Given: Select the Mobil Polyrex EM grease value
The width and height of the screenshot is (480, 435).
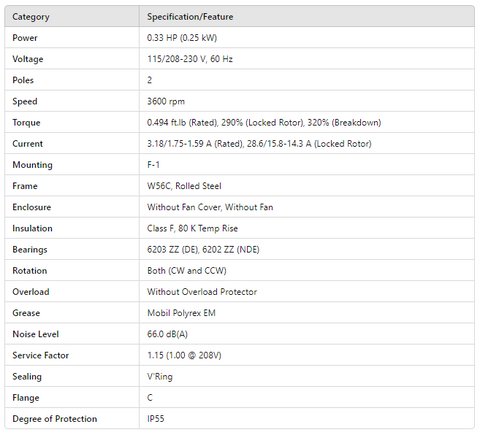Looking at the screenshot, I should coord(181,313).
